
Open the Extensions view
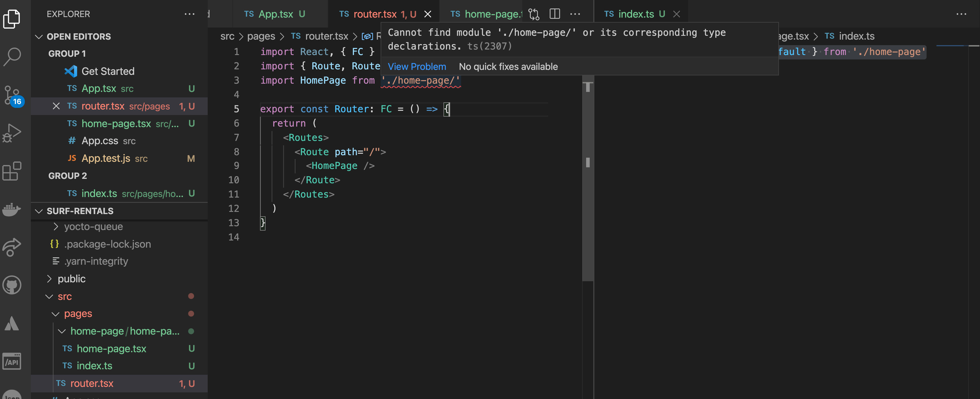tap(12, 171)
